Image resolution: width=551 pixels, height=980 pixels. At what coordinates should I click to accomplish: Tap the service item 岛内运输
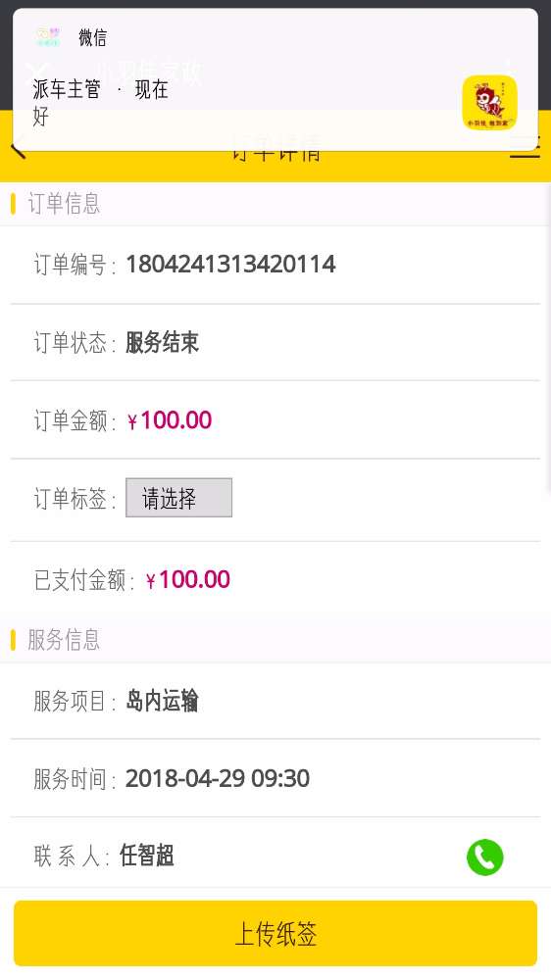tap(162, 701)
